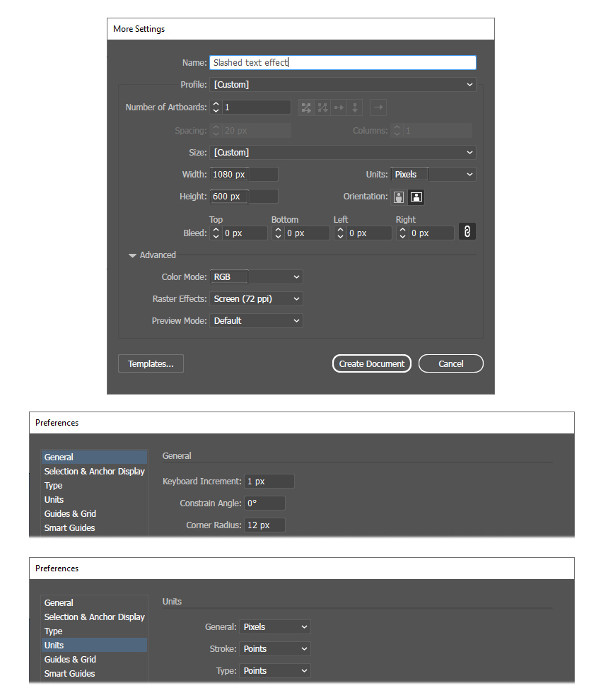Open Guides & Grid preferences
Viewport: 601px width, 700px height.
(x=70, y=513)
